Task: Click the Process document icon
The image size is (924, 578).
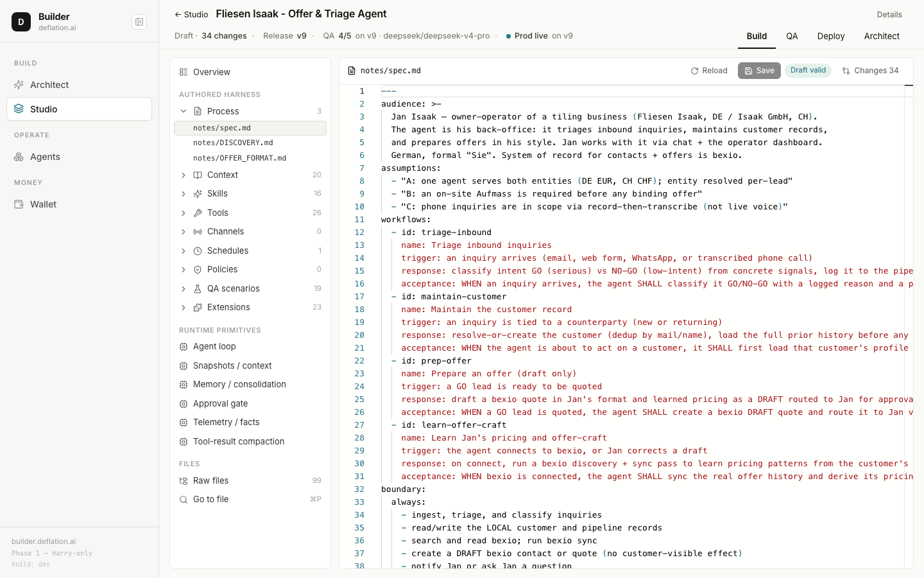Action: pyautogui.click(x=198, y=111)
